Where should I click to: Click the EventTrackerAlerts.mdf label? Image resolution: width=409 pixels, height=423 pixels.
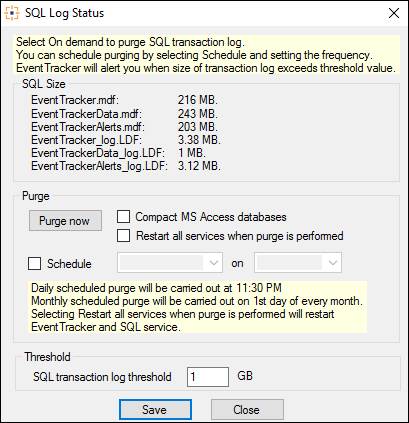[x=88, y=127]
